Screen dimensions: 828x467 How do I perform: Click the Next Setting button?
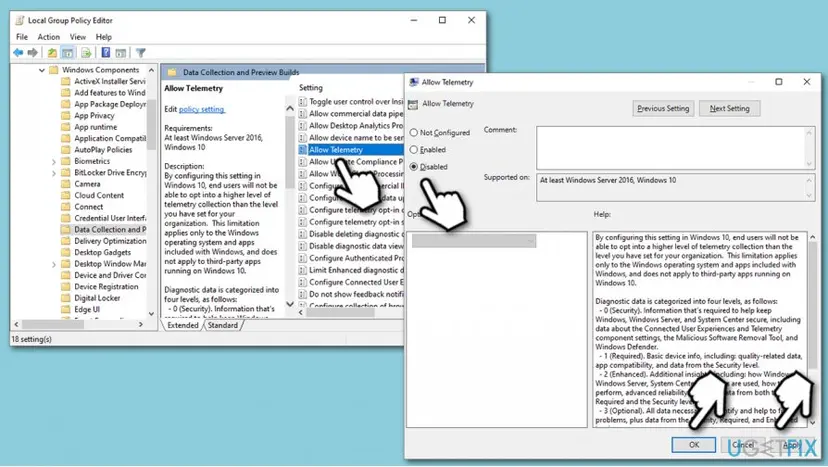coord(729,108)
